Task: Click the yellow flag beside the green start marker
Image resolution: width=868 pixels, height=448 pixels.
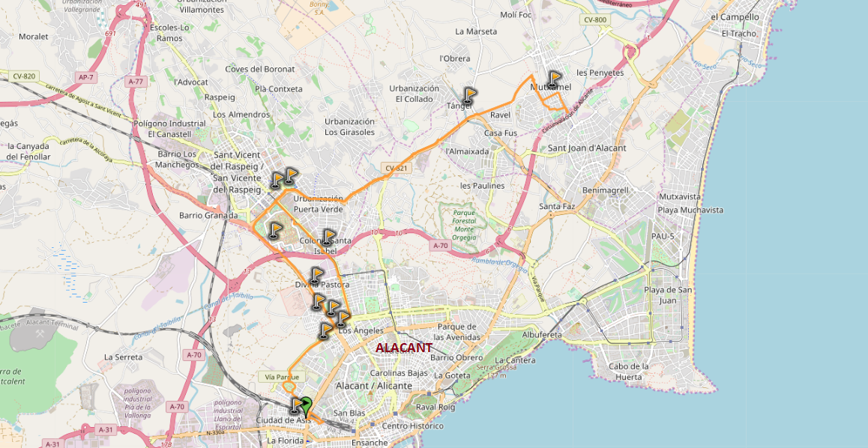Action: [x=297, y=407]
